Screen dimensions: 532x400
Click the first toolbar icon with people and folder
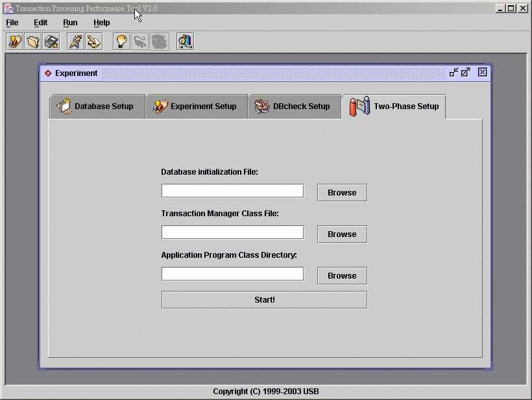15,42
